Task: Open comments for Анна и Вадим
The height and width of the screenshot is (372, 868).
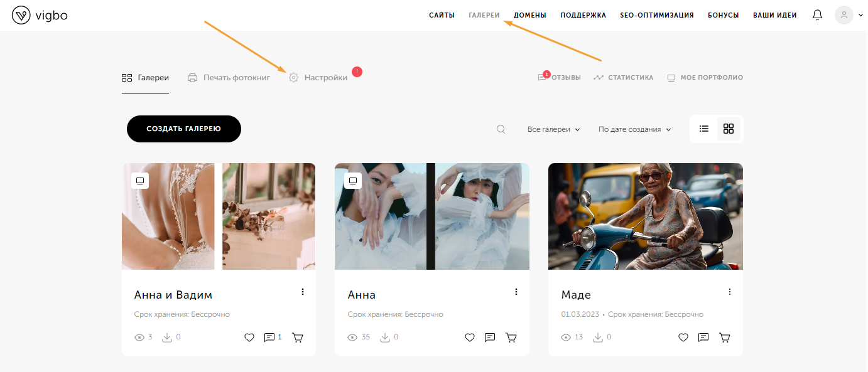Action: 273,337
